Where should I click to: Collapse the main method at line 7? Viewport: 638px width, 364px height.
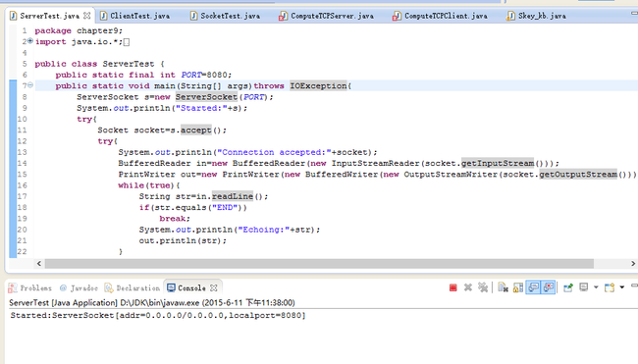click(x=30, y=85)
